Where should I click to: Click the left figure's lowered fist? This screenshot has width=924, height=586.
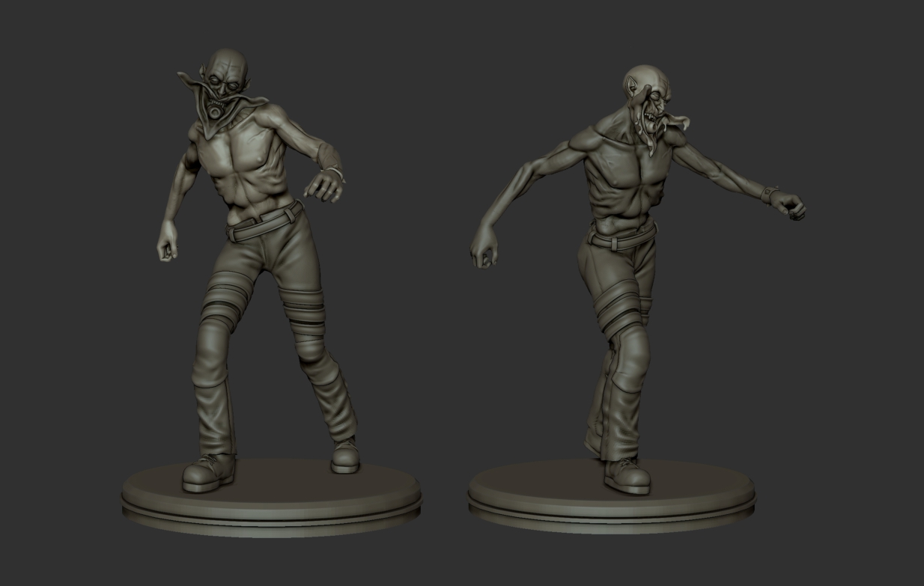click(167, 246)
